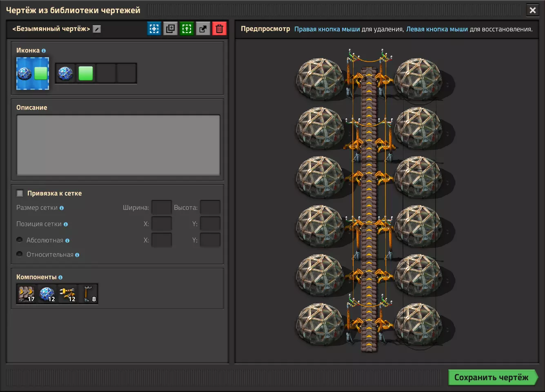Click the Y field in the Абсолютная row
This screenshot has height=392, width=545.
pyautogui.click(x=210, y=240)
